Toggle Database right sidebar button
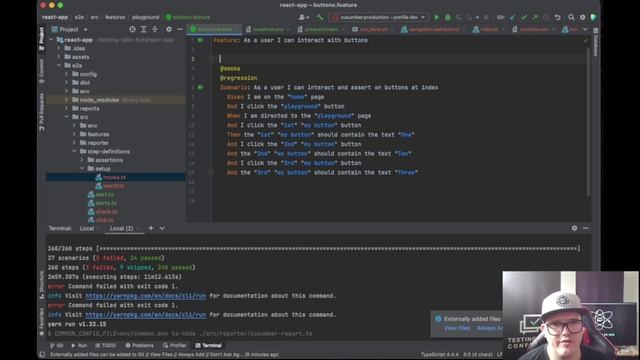 pyautogui.click(x=596, y=42)
